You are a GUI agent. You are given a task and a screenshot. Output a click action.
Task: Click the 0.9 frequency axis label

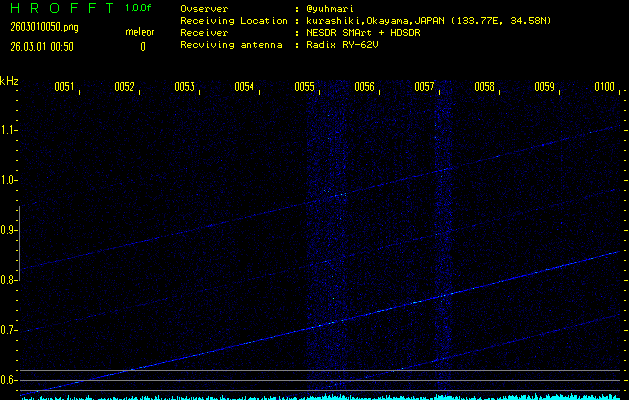click(10, 230)
